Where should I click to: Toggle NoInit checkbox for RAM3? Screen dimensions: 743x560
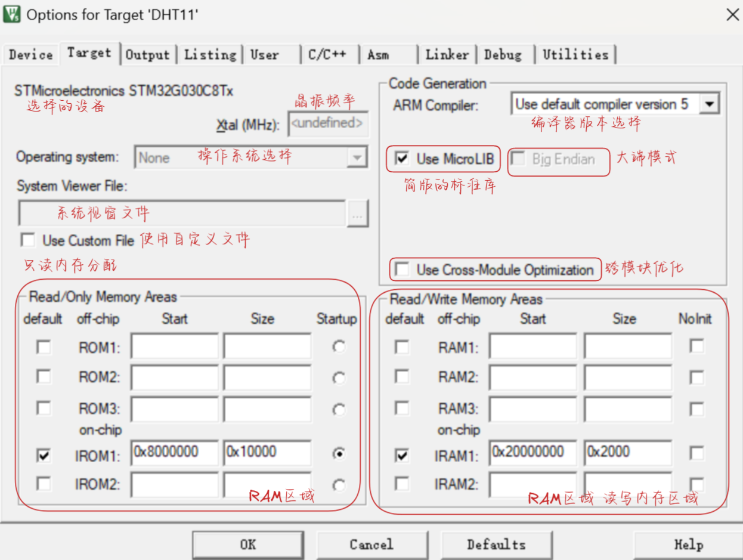[696, 409]
